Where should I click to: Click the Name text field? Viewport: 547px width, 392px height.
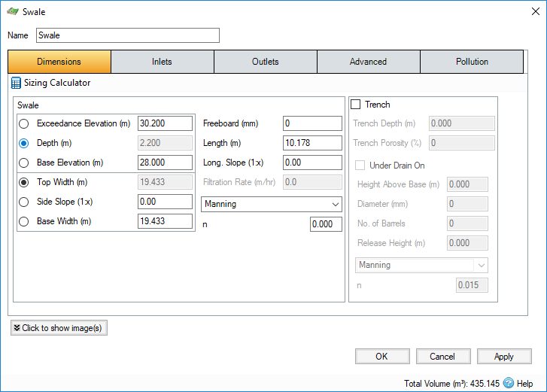(x=127, y=35)
